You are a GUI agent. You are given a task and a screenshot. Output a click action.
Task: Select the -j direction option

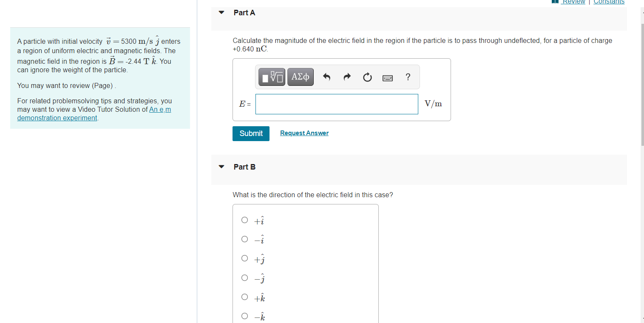pos(245,278)
